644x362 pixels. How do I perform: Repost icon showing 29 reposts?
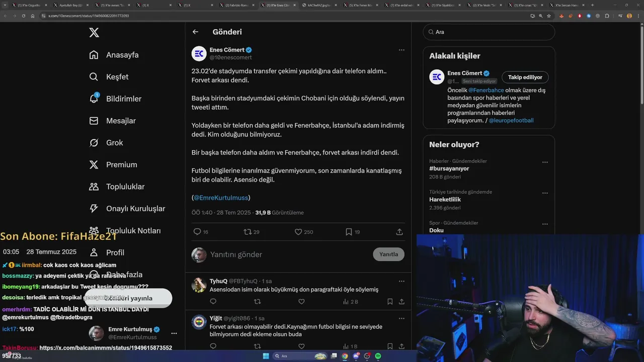[x=247, y=232]
